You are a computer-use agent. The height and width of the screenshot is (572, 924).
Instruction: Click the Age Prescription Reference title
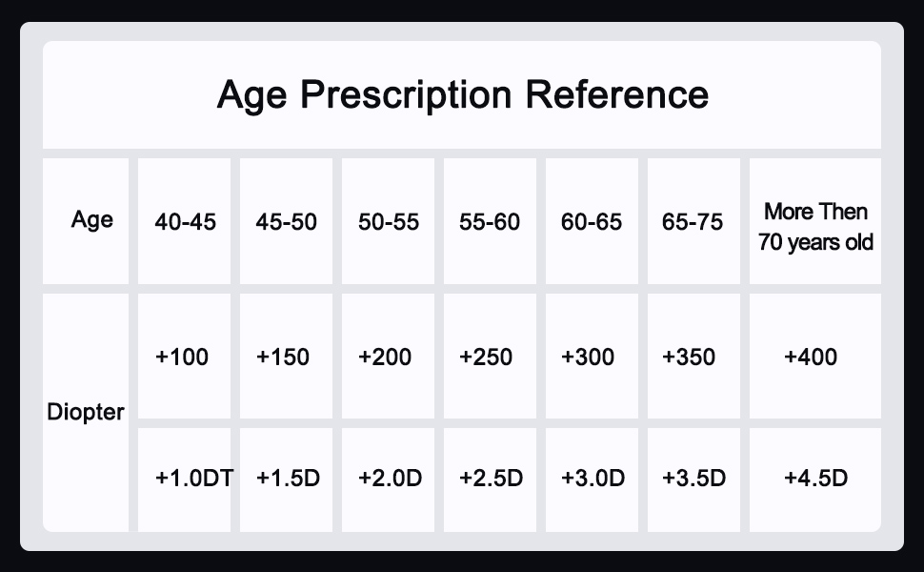pos(462,95)
